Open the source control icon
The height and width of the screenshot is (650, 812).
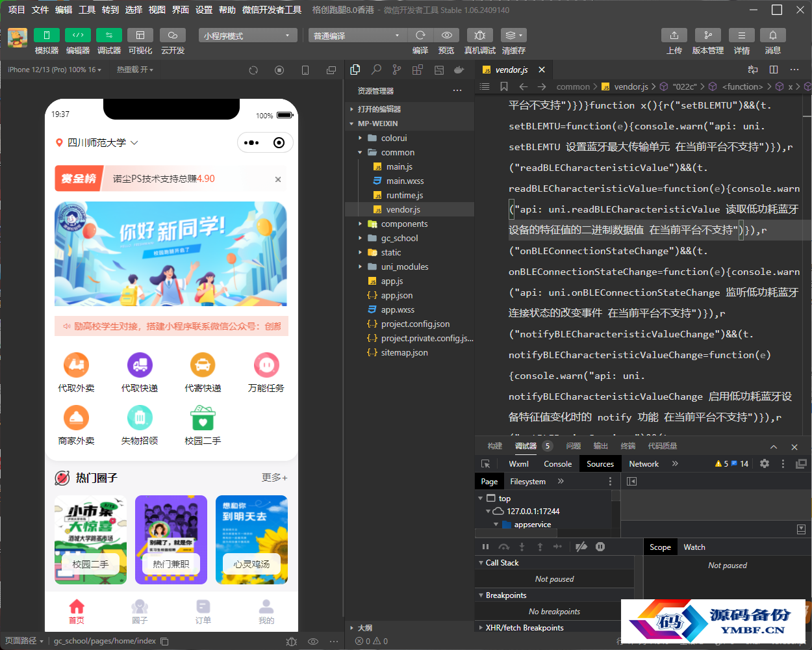(x=397, y=70)
